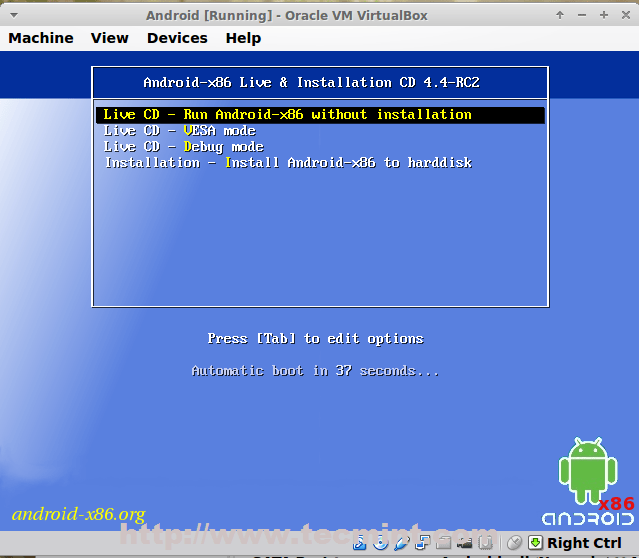Select Install Android-x86 to harddisk entry
639x558 pixels.
[x=289, y=163]
